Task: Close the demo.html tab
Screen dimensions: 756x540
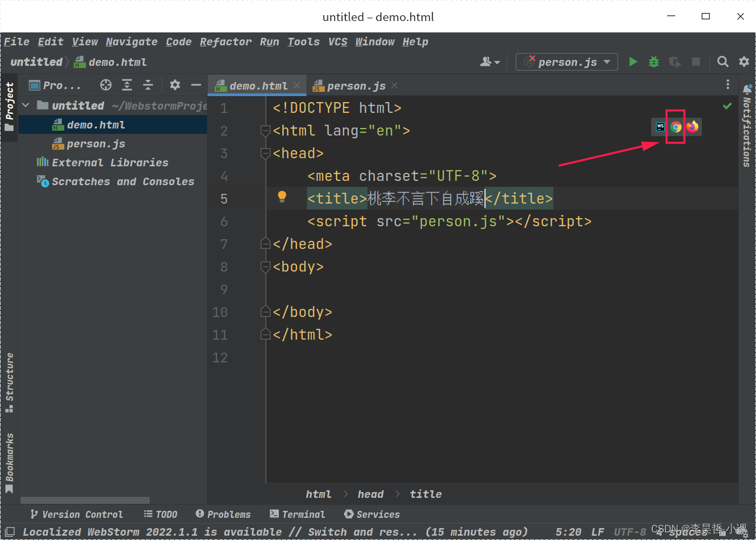Action: [297, 85]
